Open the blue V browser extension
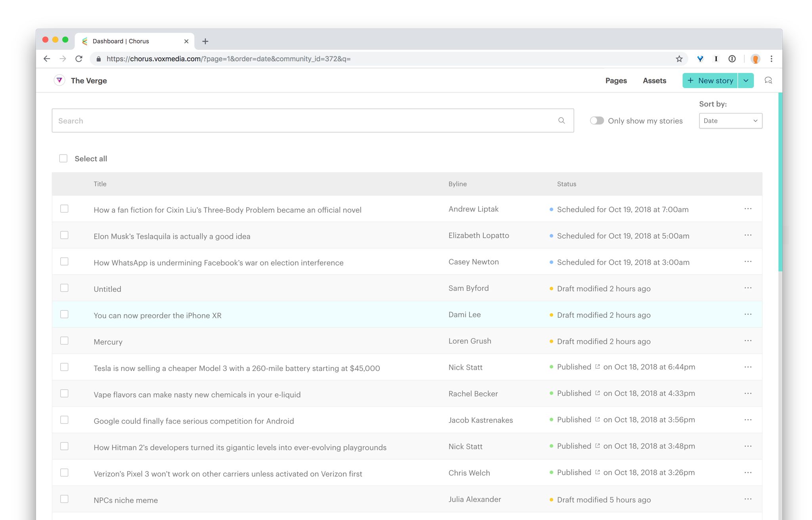This screenshot has width=812, height=520. (x=700, y=59)
